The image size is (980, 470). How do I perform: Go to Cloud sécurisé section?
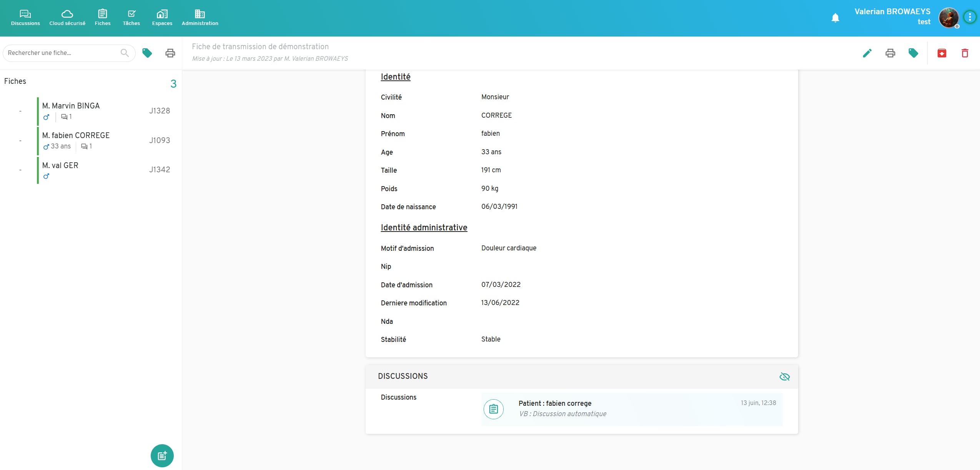coord(67,18)
